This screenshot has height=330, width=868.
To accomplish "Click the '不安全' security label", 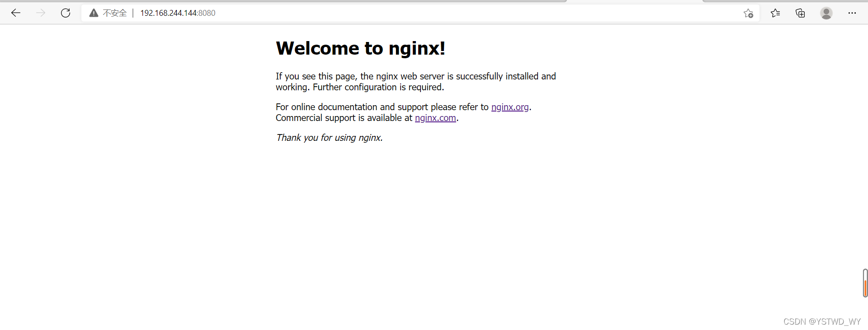I will click(x=115, y=13).
